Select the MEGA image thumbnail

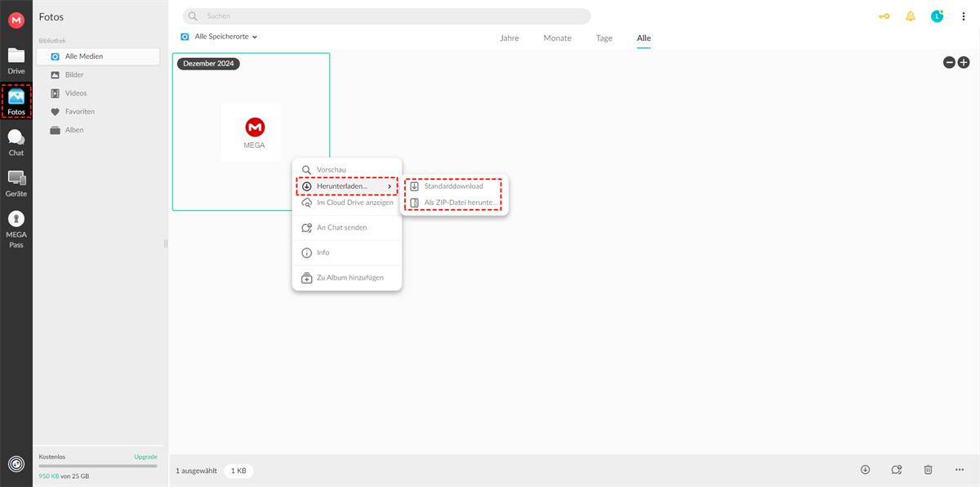(251, 132)
